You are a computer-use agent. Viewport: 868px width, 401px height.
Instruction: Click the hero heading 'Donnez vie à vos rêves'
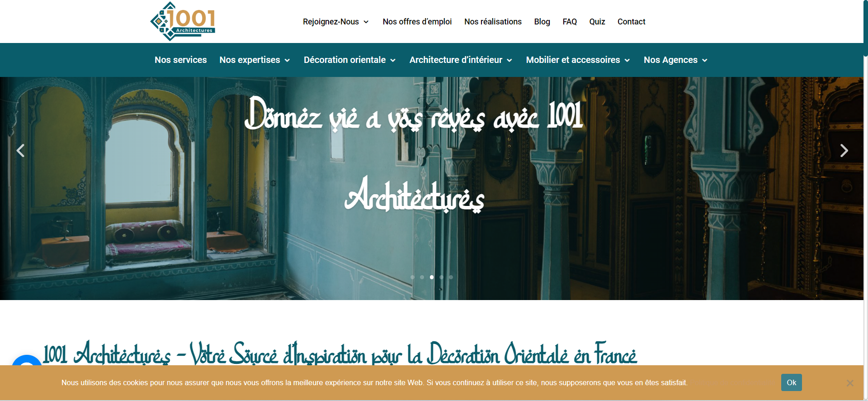click(414, 155)
